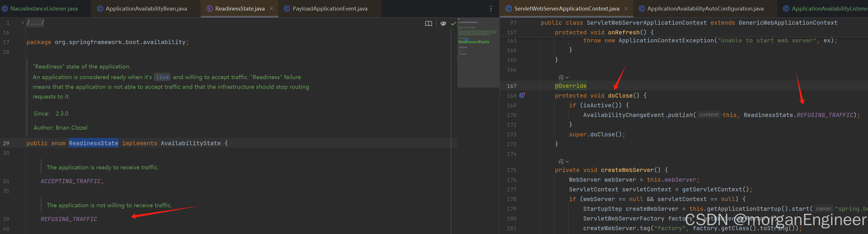Click REFUSING_TRAFFIC constant in ReadinessState.java
Image resolution: width=868 pixels, height=234 pixels.
69,219
